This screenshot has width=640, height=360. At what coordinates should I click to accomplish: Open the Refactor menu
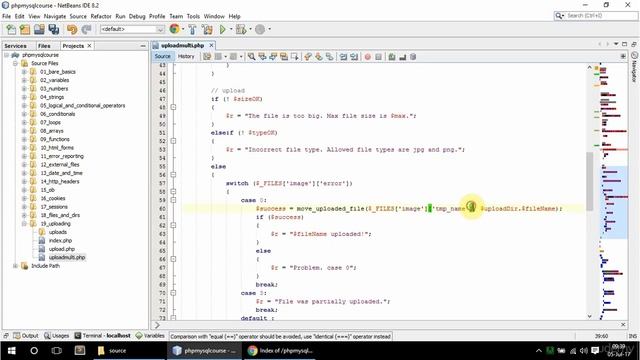pos(101,16)
